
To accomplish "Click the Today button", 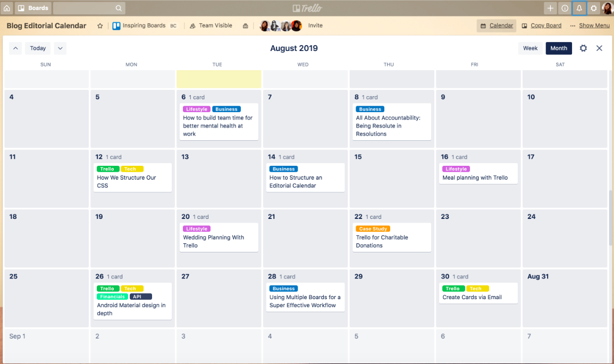I will coord(38,48).
